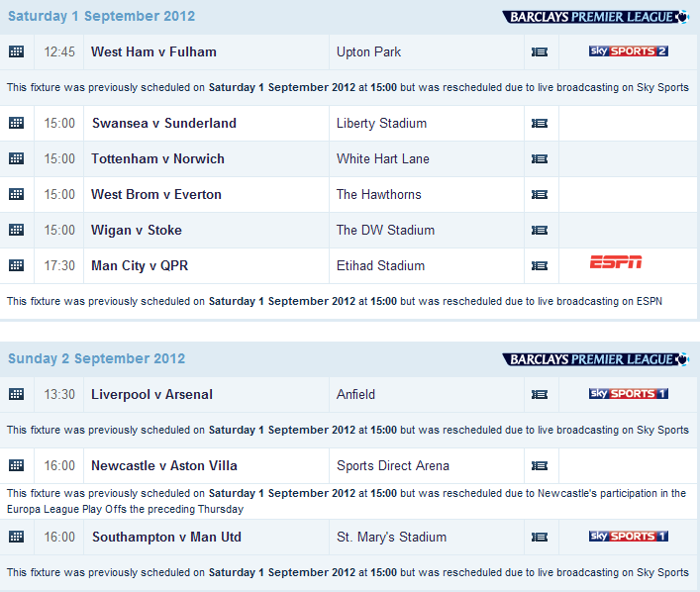The width and height of the screenshot is (700, 592).
Task: Click the calendar icon for Swansea v Sunderland
Action: tap(16, 123)
